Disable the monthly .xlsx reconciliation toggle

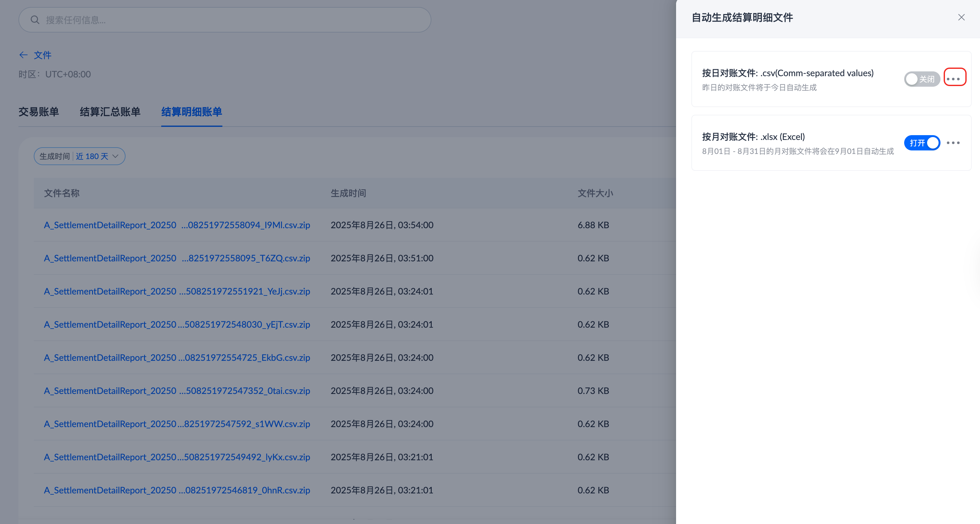pos(921,143)
